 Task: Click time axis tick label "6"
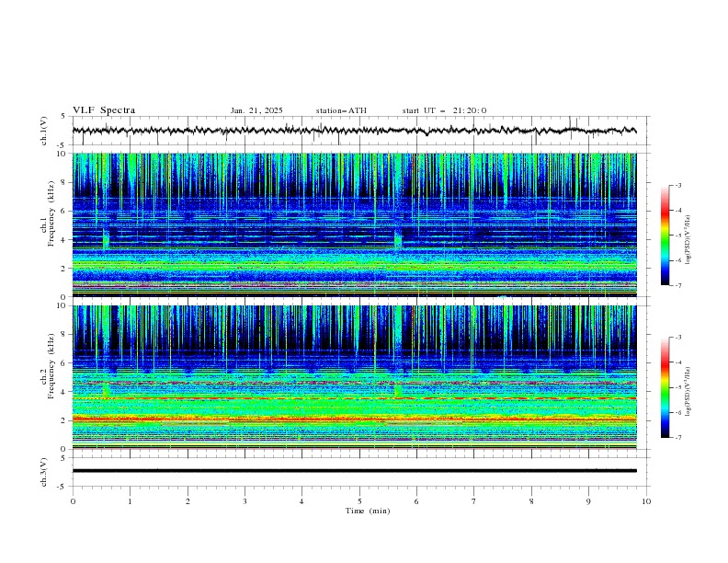tap(416, 501)
